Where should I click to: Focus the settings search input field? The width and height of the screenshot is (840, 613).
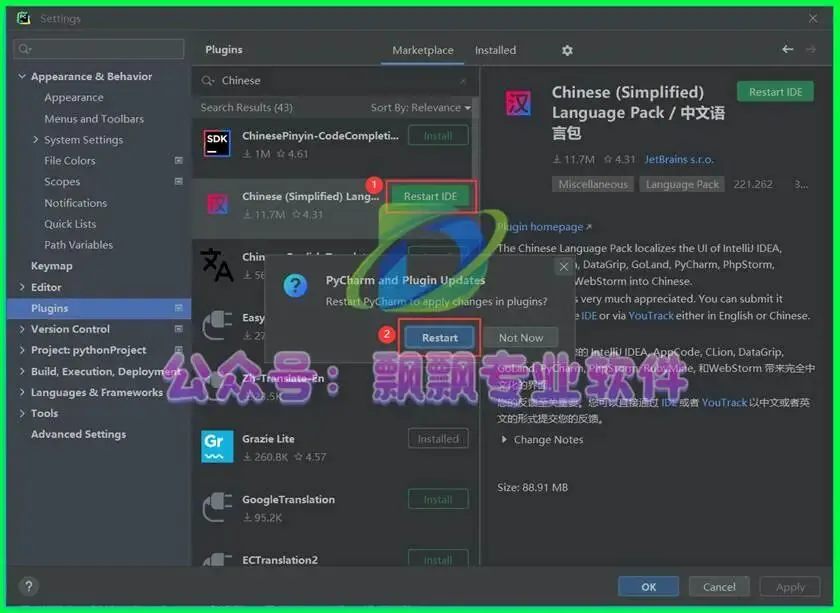click(99, 49)
